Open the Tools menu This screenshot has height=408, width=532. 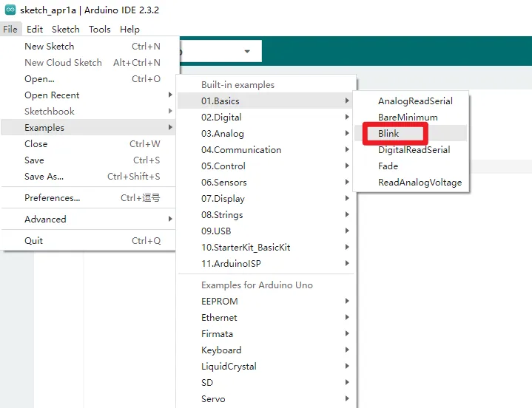click(x=100, y=30)
